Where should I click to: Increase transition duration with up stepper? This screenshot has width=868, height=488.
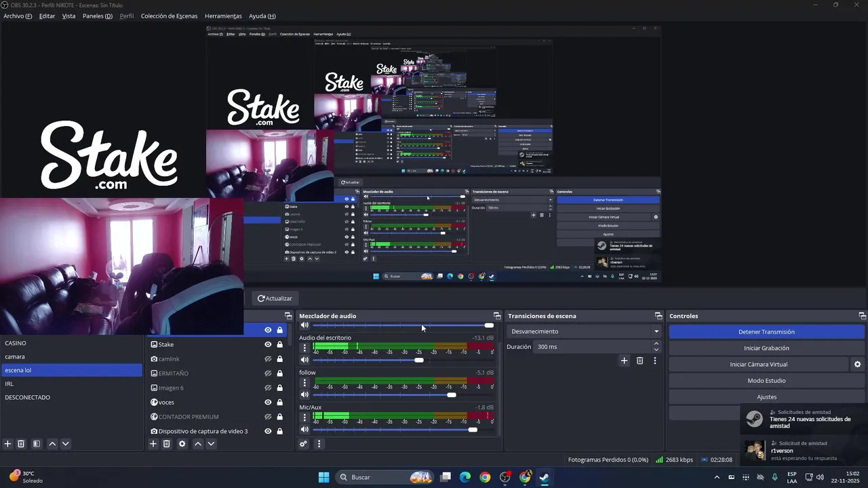(x=656, y=344)
